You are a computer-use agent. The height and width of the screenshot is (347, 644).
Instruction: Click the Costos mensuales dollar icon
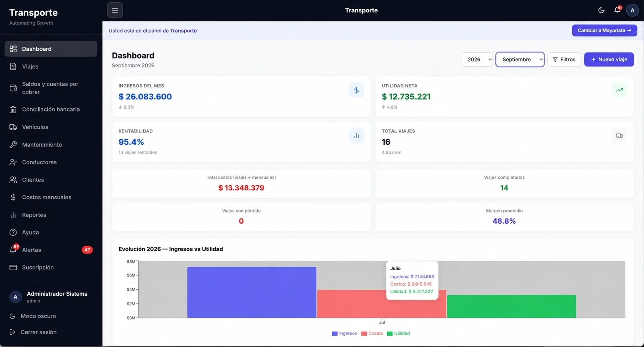(13, 197)
